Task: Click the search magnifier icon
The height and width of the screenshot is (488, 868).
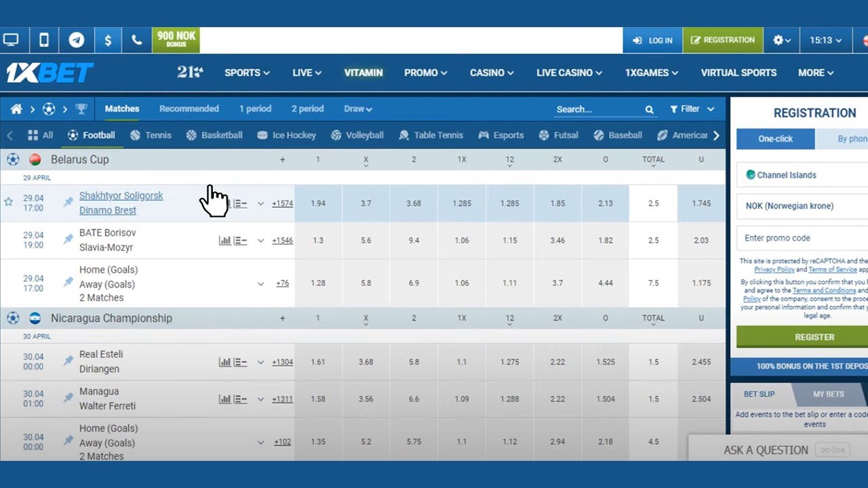Action: point(649,109)
